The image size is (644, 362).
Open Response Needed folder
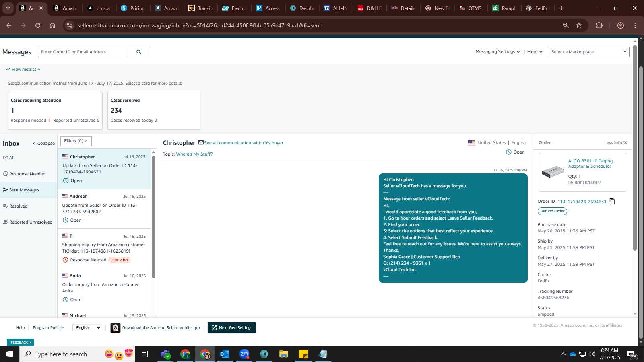click(29, 174)
